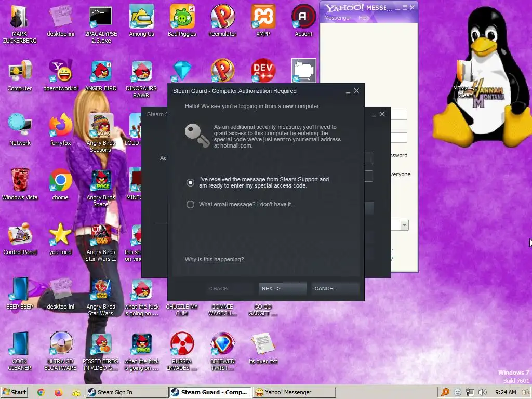The width and height of the screenshot is (532, 399).
Task: Close the Steam Guard dialog
Action: pyautogui.click(x=356, y=91)
